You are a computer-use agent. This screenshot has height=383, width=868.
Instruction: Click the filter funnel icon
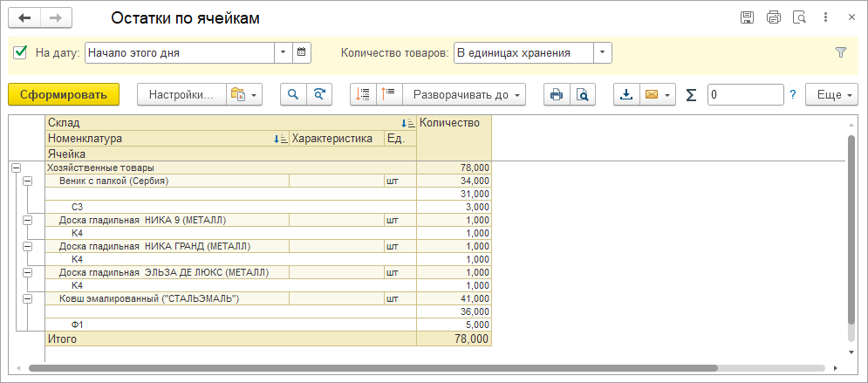point(841,52)
